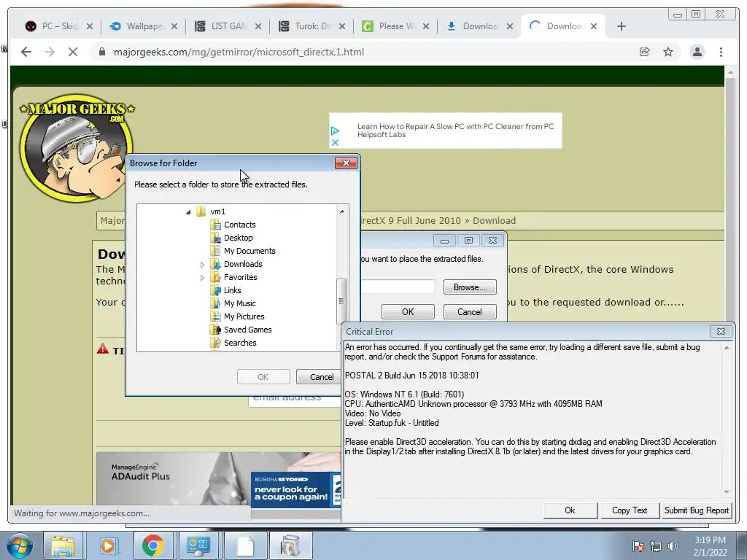The width and height of the screenshot is (747, 560).
Task: Click the Critical Error text scroll-down arrow
Action: pos(727,491)
